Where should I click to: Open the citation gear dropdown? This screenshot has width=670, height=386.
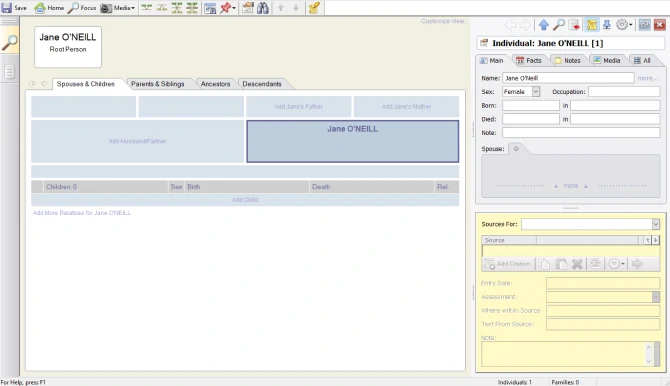click(616, 264)
